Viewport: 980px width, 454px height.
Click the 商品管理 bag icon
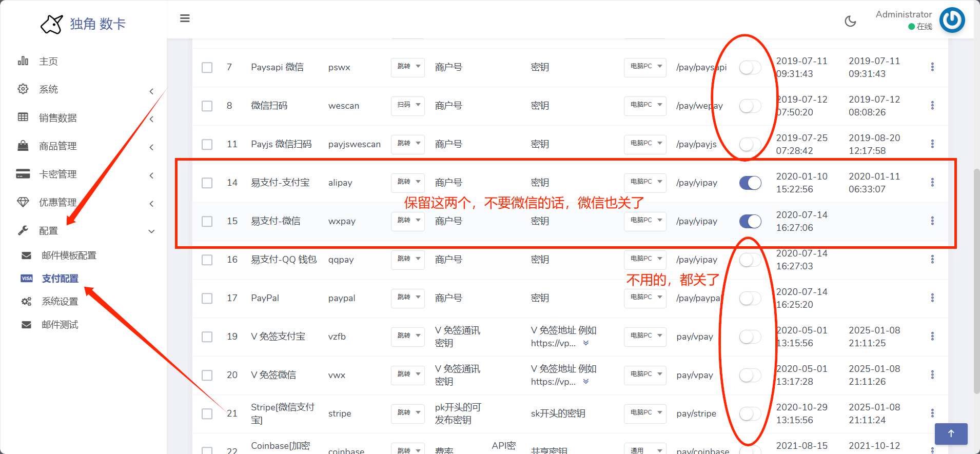(x=23, y=146)
